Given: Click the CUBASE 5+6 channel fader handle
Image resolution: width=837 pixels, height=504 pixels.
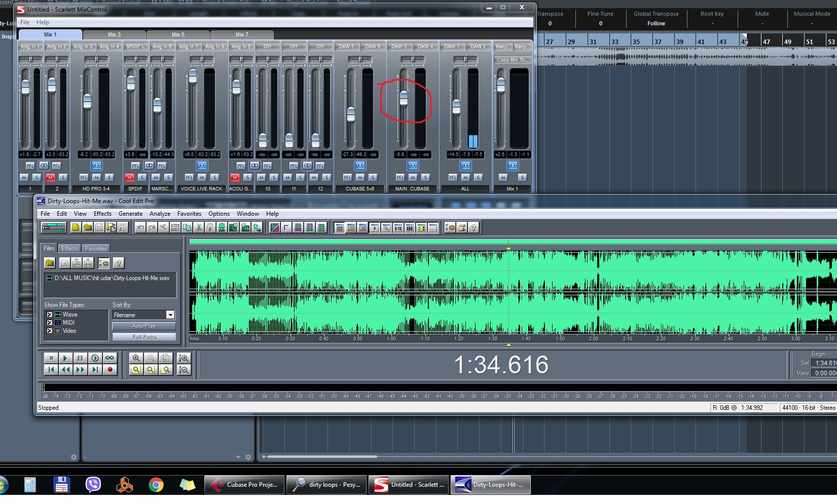Looking at the screenshot, I should [x=351, y=114].
